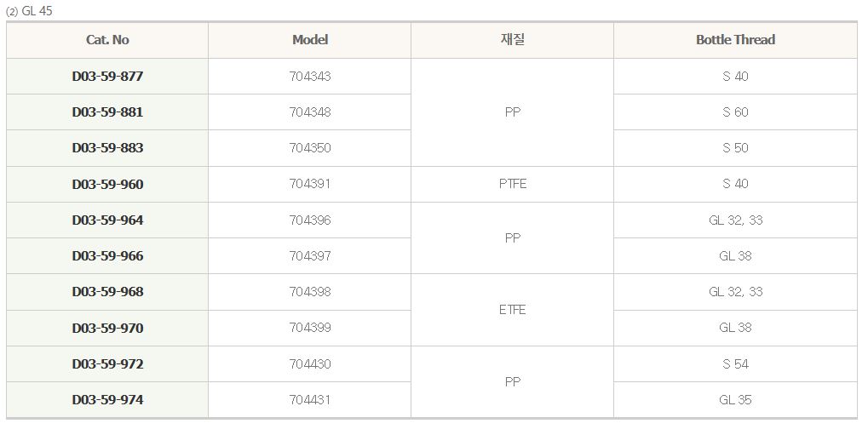The image size is (868, 429).
Task: Open catalog entry D03-59-966
Action: pos(107,256)
